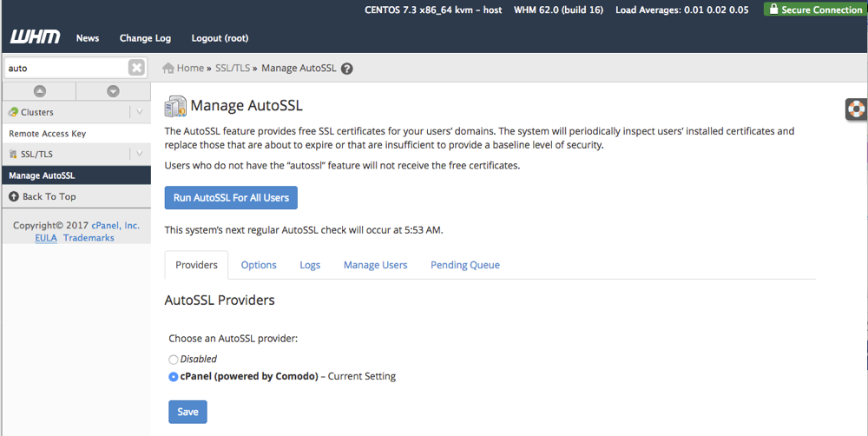
Task: Click the Secure Connection lock indicator
Action: click(815, 9)
